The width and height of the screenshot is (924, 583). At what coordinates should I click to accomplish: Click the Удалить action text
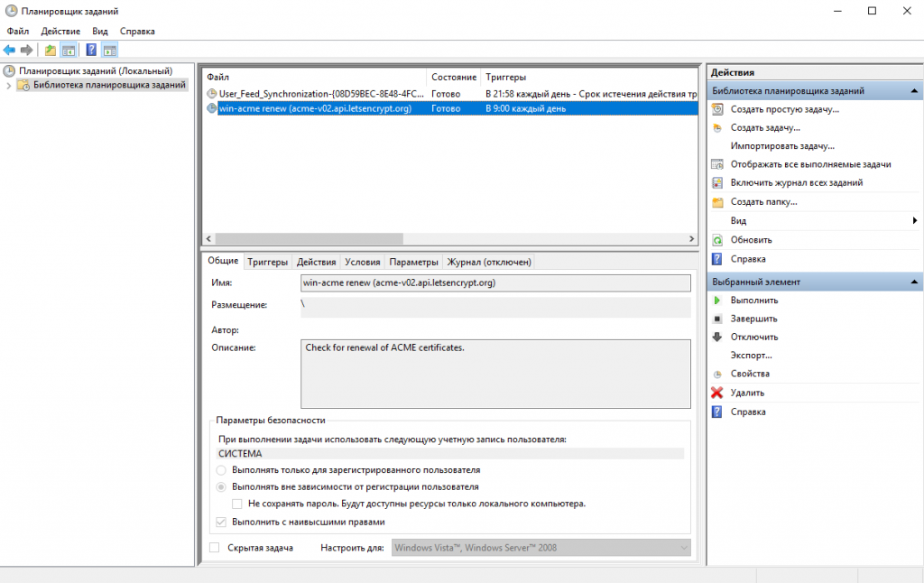click(747, 393)
